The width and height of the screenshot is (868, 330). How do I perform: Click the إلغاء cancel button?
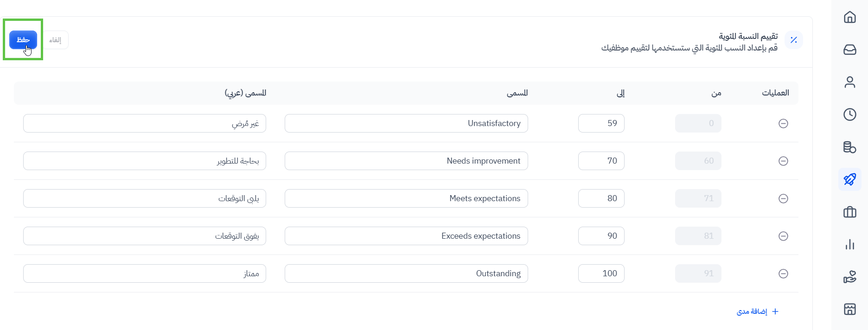click(x=56, y=40)
